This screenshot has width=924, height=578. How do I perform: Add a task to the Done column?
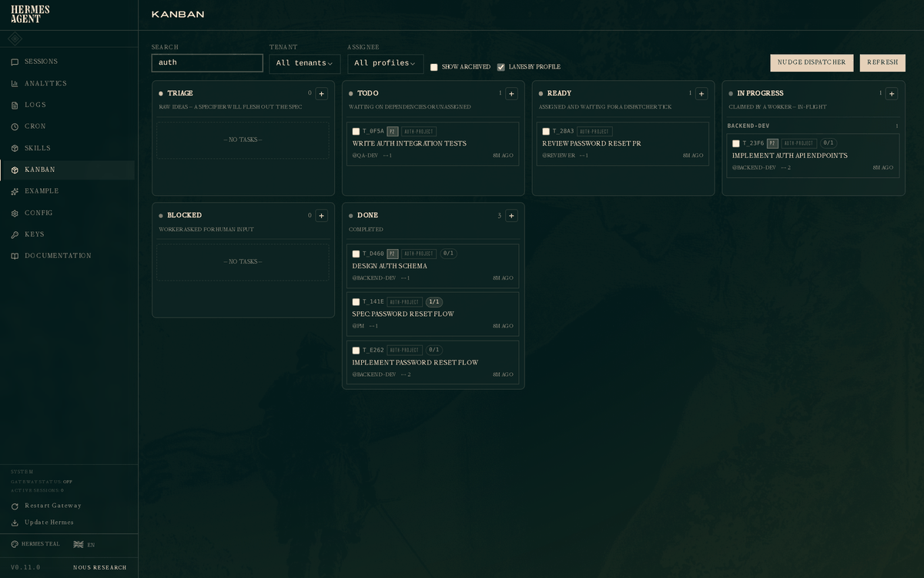(x=511, y=216)
